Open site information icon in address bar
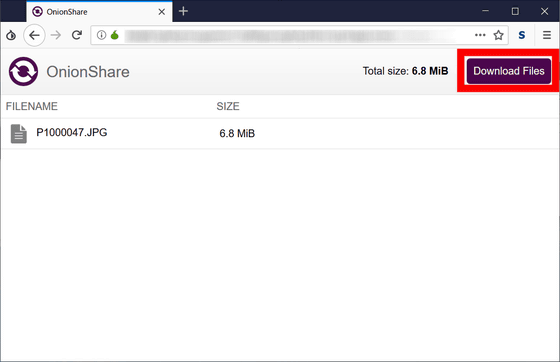This screenshot has height=362, width=560. (x=101, y=35)
